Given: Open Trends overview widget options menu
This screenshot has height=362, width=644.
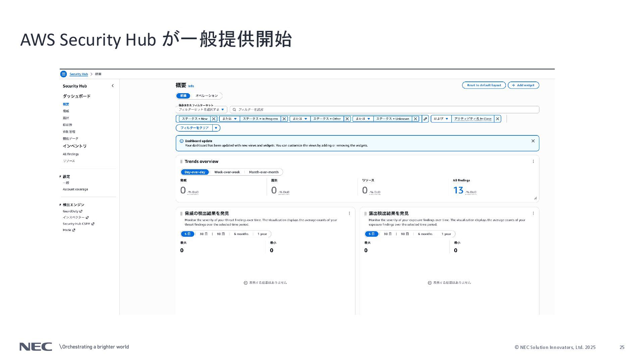Looking at the screenshot, I should coord(533,162).
